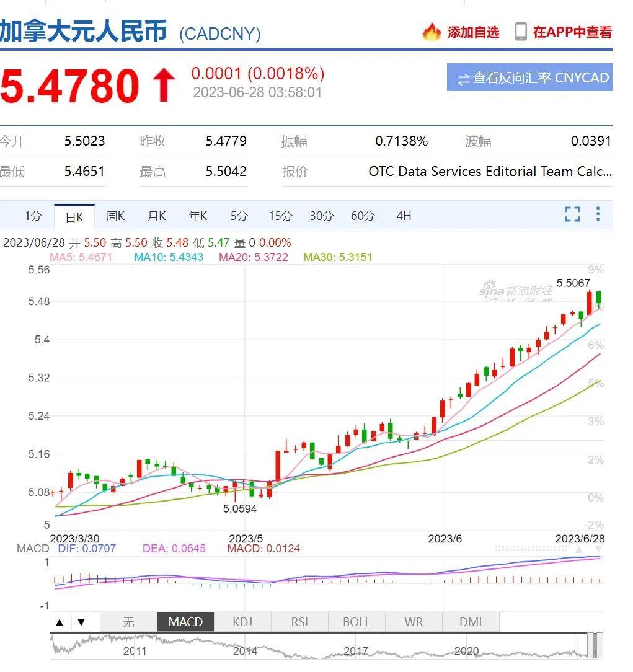Screen dimensions: 633x672
Task: Click 2014 on the history overview timeline
Action: tap(245, 651)
